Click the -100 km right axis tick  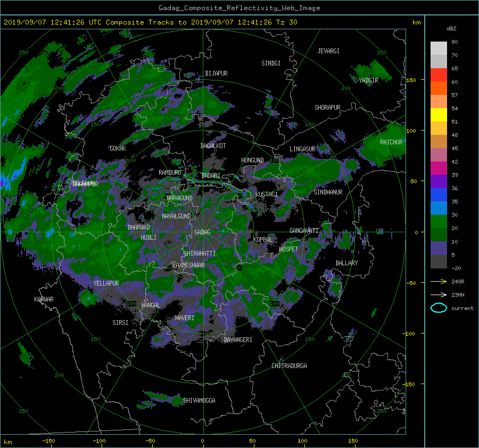pos(408,333)
